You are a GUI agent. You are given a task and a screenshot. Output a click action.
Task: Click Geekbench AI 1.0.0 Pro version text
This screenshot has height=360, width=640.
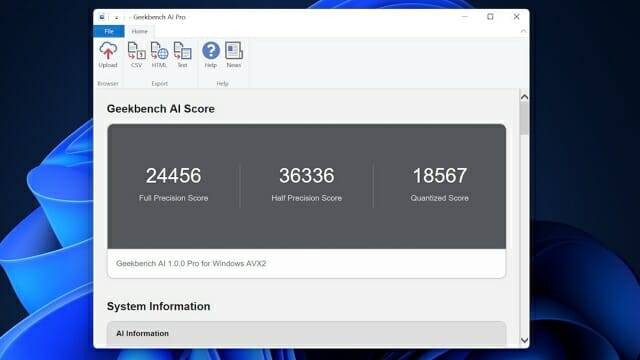click(191, 264)
